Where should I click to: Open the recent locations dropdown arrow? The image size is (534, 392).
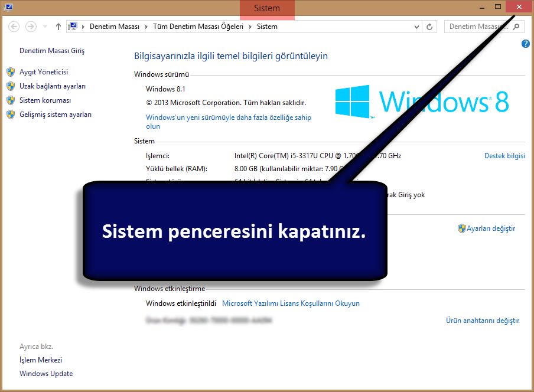click(x=45, y=27)
